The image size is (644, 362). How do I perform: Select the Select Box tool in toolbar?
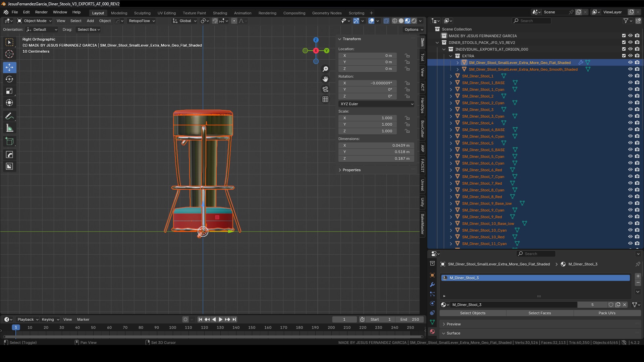(9, 42)
